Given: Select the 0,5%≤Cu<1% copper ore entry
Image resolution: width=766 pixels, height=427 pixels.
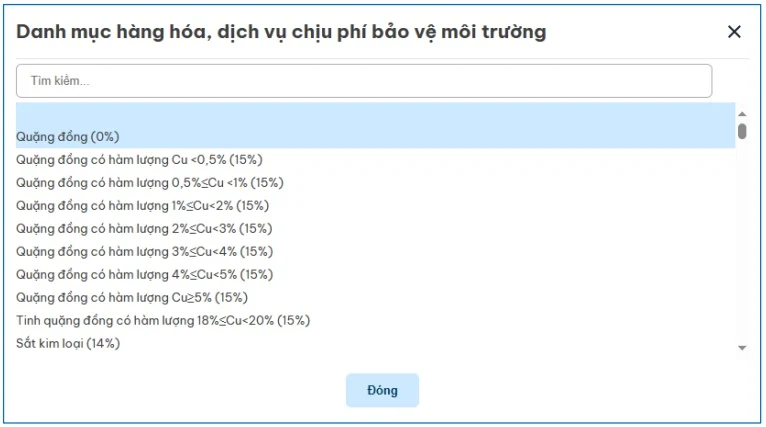Looking at the screenshot, I should 150,182.
